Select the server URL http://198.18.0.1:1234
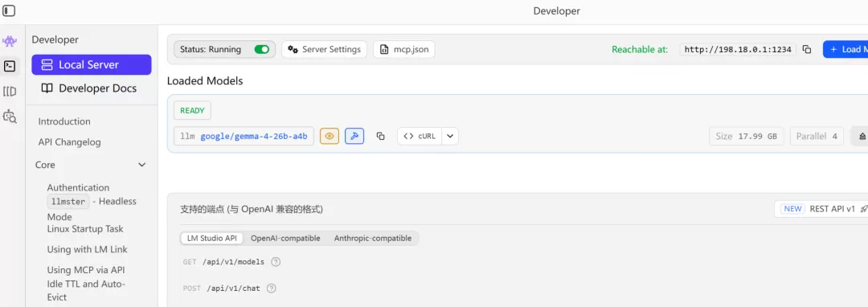The width and height of the screenshot is (868, 307). [x=738, y=49]
